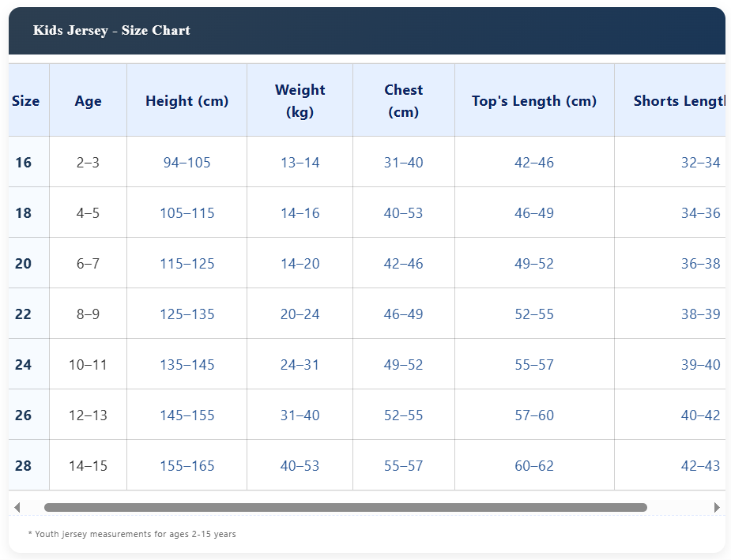Click the size 28 row label
This screenshot has height=560, width=731.
pyautogui.click(x=24, y=466)
